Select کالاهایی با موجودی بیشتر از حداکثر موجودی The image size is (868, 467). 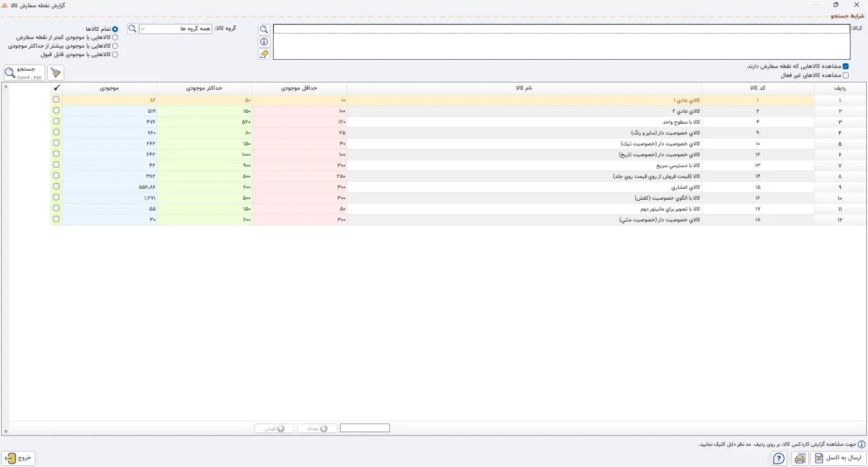click(115, 46)
